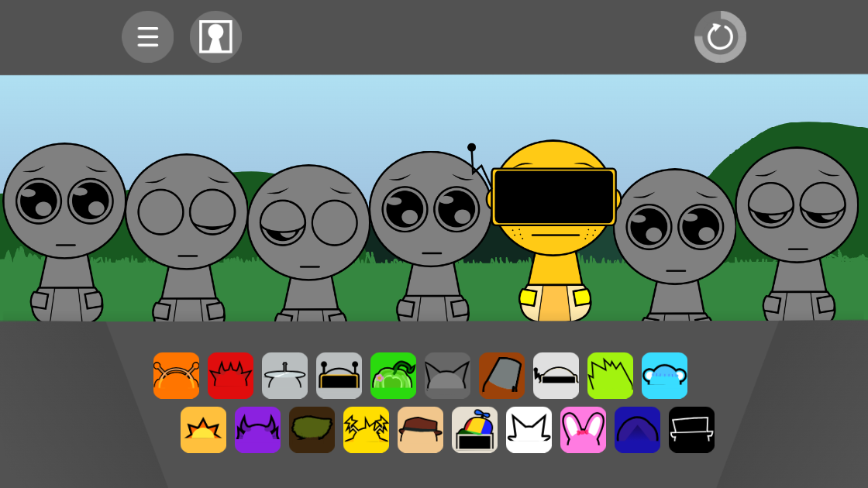Select the pink bunny ears sound icon
The image size is (868, 488).
coord(583,429)
